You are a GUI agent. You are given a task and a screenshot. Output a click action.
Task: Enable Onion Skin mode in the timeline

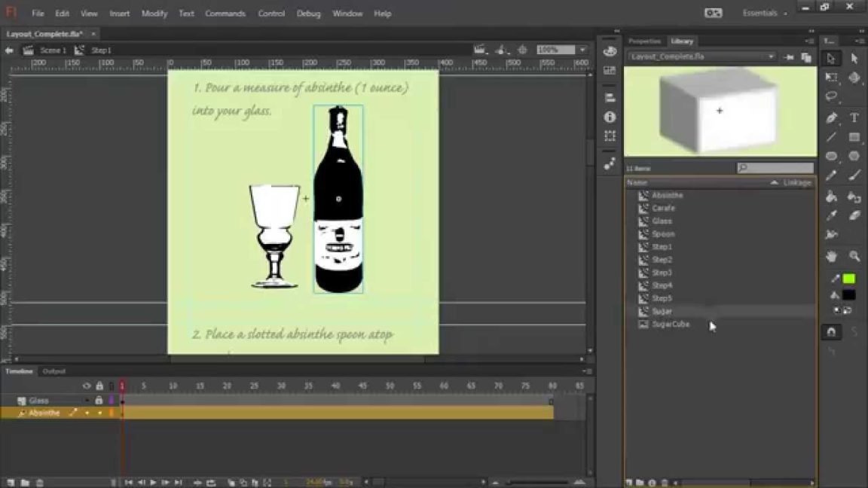point(231,482)
